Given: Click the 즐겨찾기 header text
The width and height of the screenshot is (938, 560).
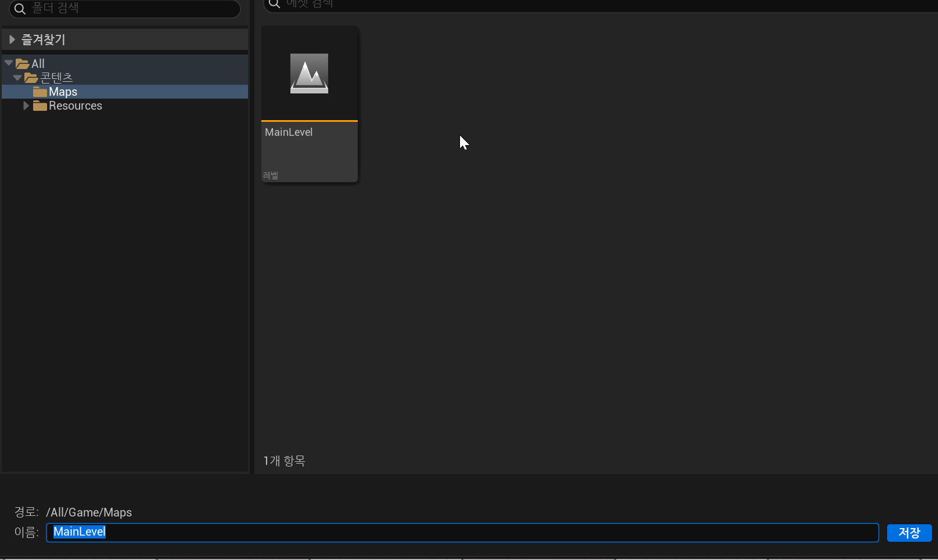Looking at the screenshot, I should (44, 39).
